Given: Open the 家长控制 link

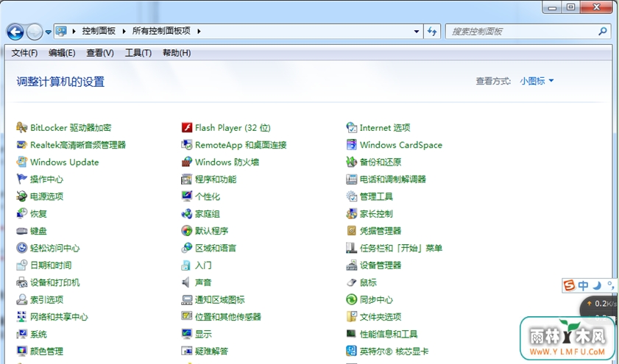Looking at the screenshot, I should [x=376, y=214].
